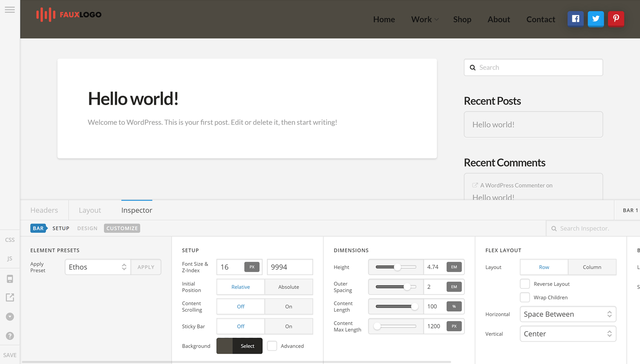Click the Pinterest social icon

[x=616, y=19]
